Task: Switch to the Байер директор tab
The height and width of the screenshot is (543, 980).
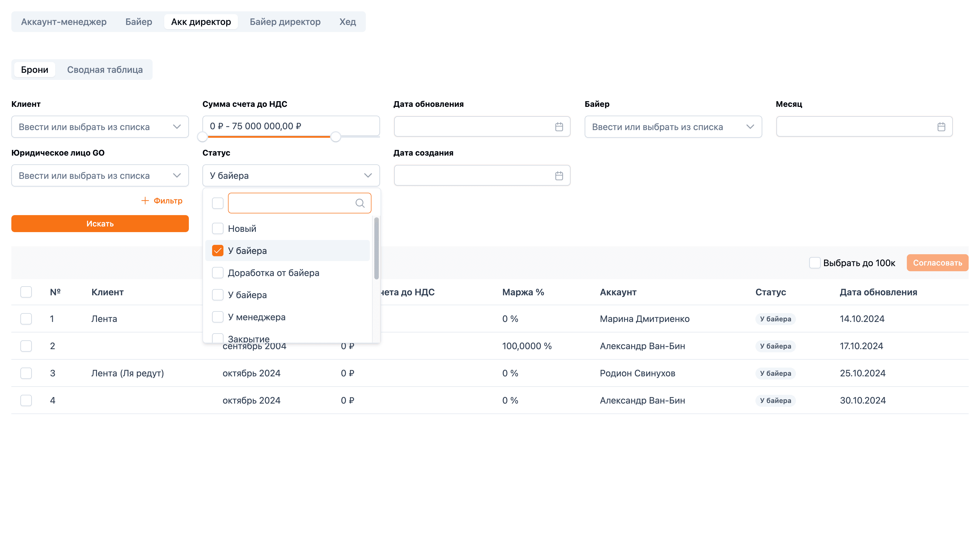Action: 285,22
